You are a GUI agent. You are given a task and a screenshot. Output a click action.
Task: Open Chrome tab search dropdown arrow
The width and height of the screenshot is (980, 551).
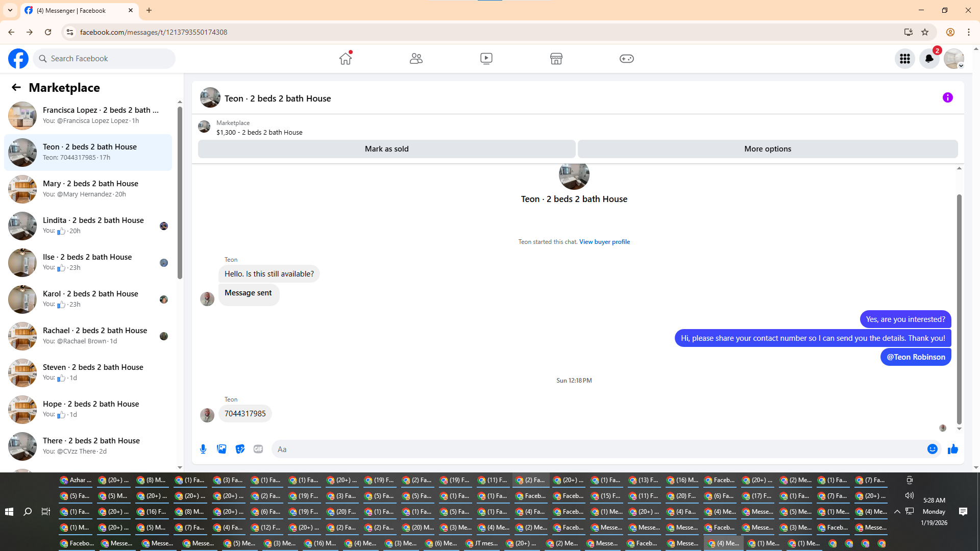(10, 10)
